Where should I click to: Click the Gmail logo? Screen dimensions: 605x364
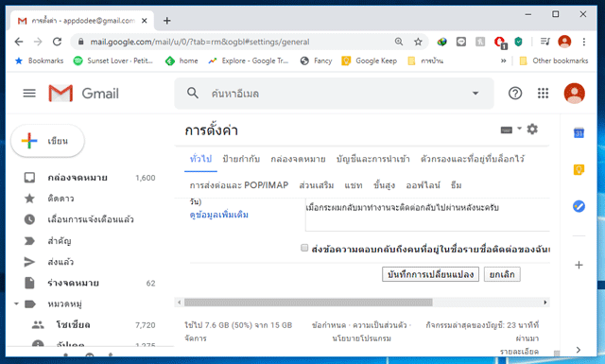point(84,93)
